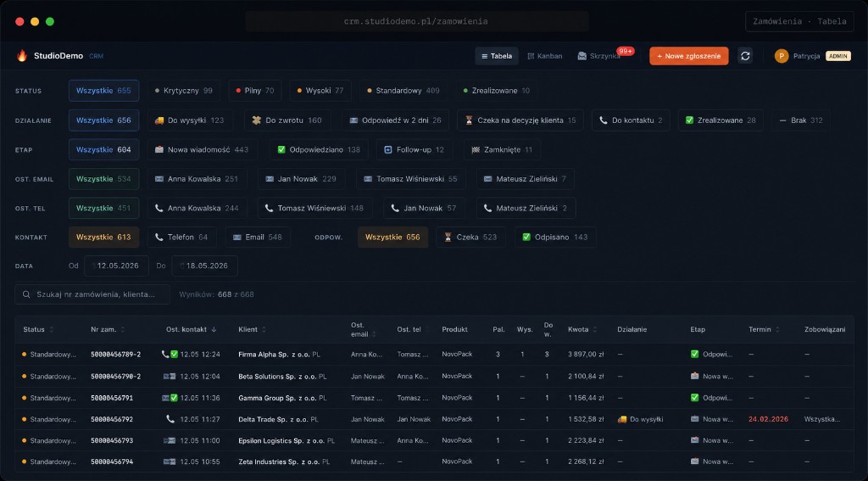Image resolution: width=868 pixels, height=481 pixels.
Task: Switch to Kanban view
Action: pos(545,56)
